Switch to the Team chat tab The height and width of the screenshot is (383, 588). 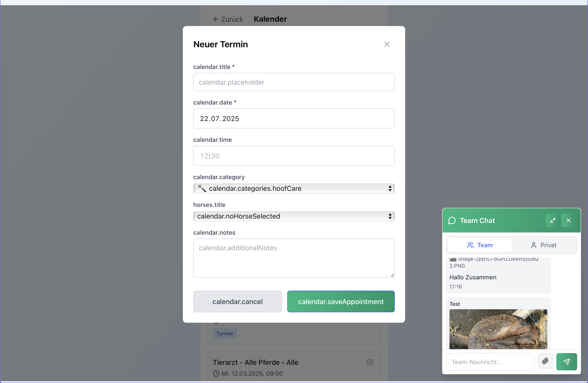[x=479, y=245]
